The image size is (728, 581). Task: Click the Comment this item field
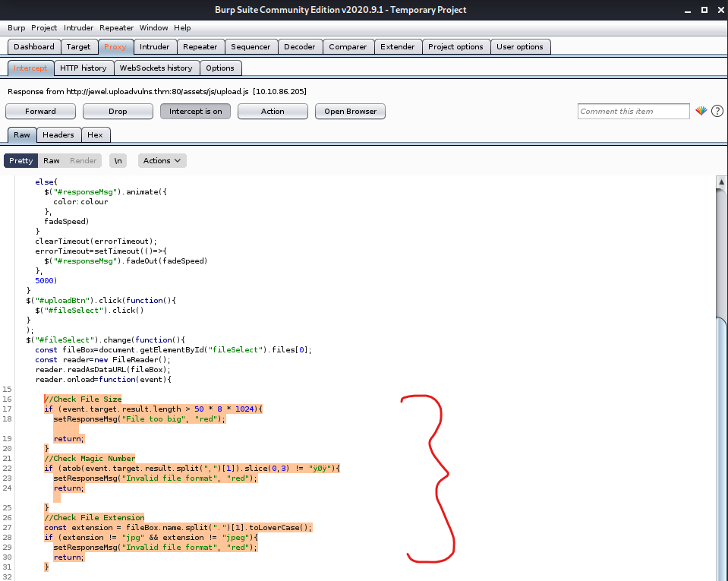tap(633, 112)
